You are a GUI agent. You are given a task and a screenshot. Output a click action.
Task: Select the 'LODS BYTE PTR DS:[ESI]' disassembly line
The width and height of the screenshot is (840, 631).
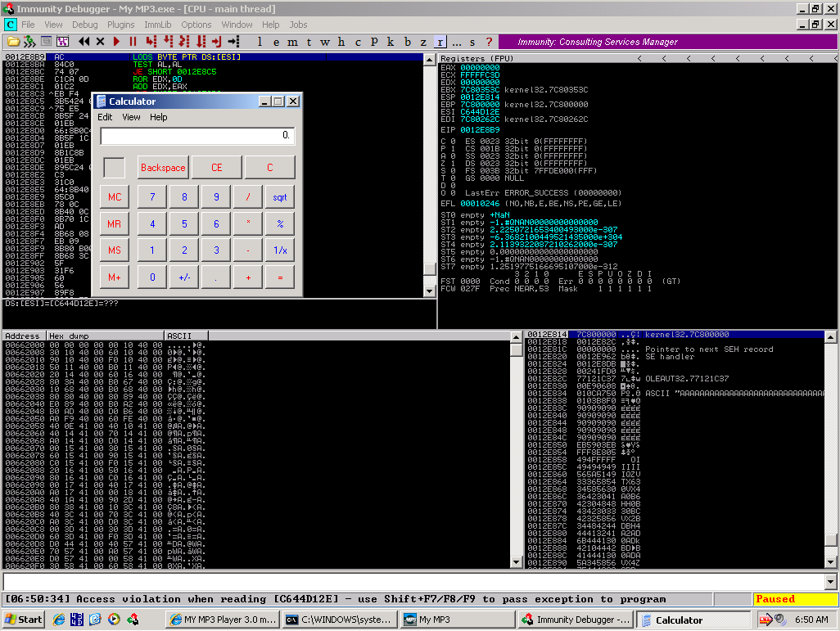point(213,56)
